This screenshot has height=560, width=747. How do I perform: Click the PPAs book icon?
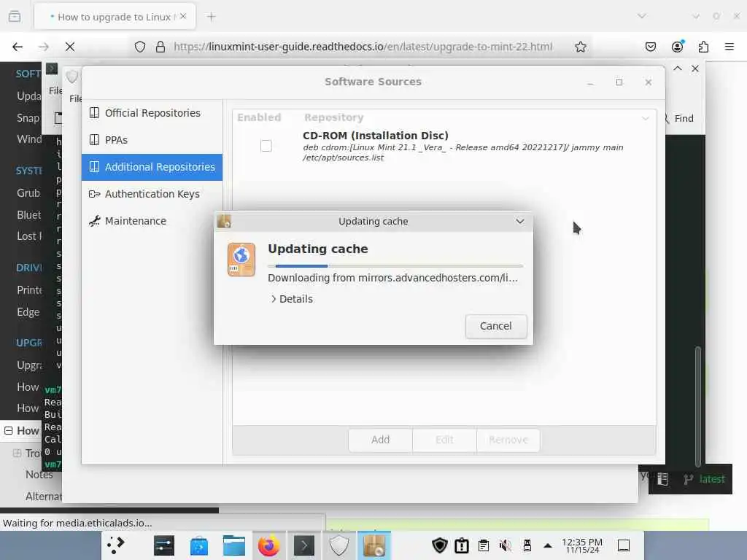pos(94,140)
